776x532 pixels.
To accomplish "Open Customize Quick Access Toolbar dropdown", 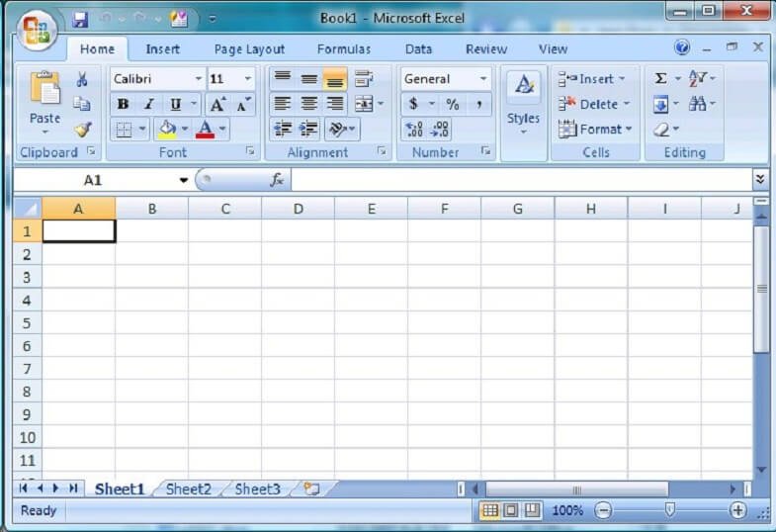I will (x=213, y=20).
